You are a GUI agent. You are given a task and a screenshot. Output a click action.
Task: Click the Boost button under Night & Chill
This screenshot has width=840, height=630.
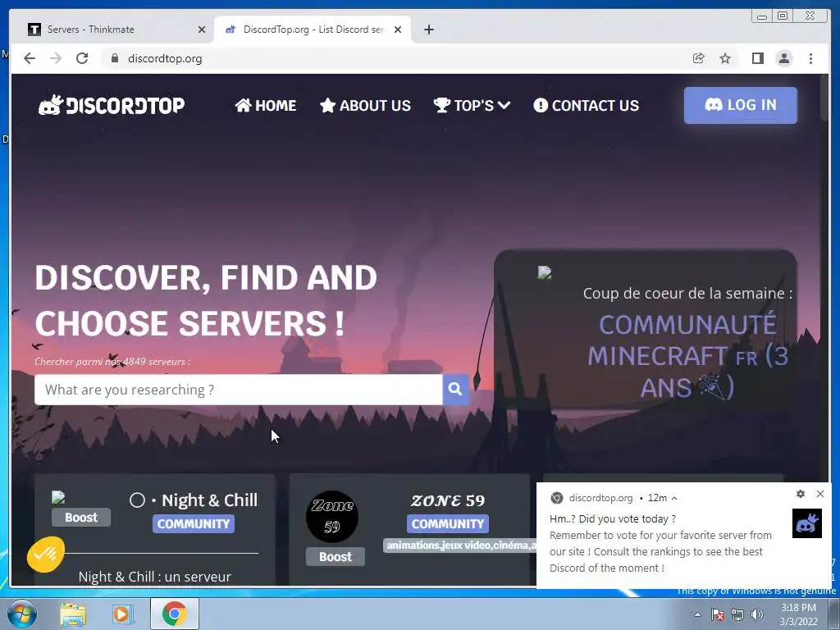81,518
